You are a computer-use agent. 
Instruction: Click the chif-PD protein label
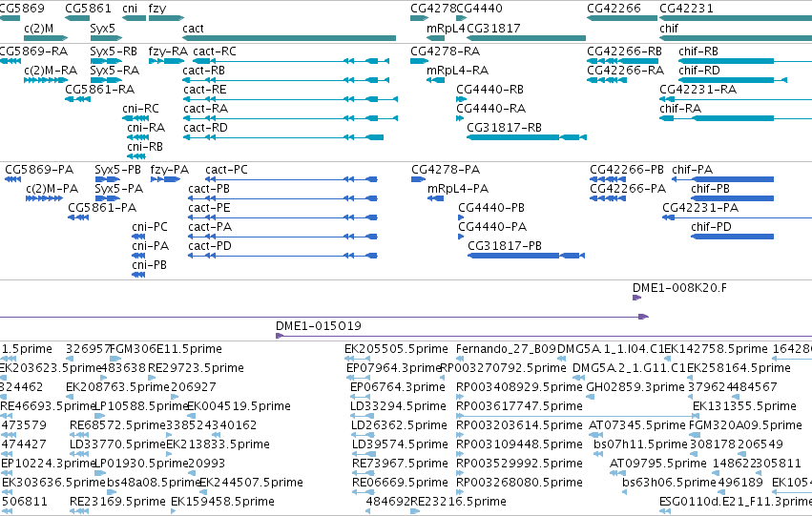click(711, 227)
